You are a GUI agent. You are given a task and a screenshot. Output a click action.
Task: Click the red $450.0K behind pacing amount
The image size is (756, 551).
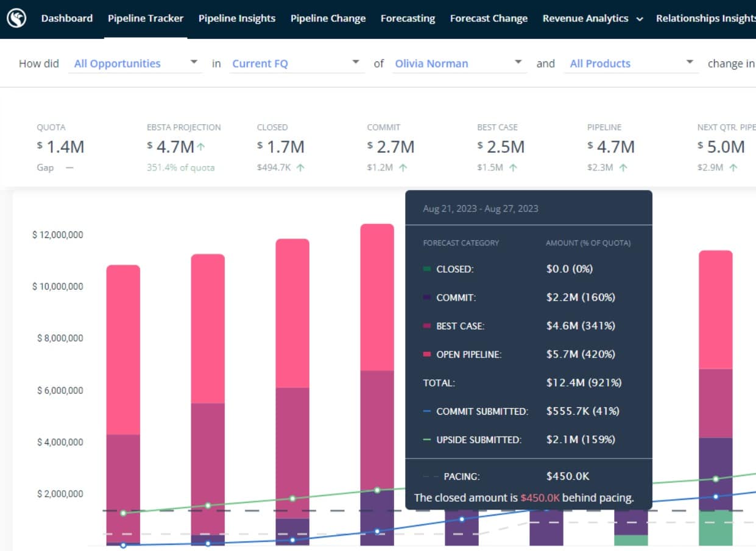click(540, 497)
